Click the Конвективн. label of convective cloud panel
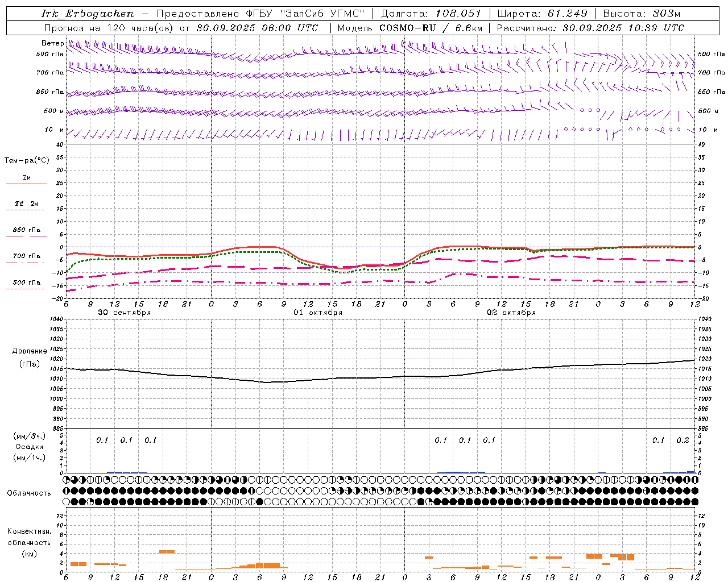 point(29,531)
